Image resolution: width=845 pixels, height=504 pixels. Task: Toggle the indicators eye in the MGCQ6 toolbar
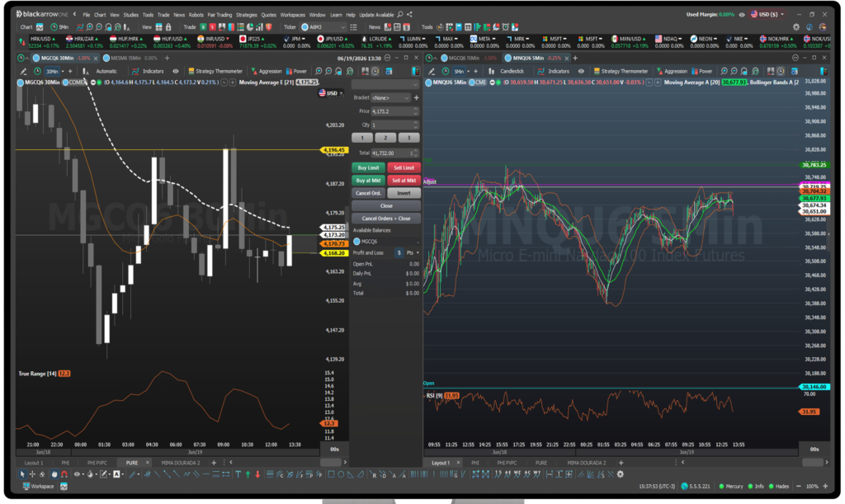pos(175,71)
